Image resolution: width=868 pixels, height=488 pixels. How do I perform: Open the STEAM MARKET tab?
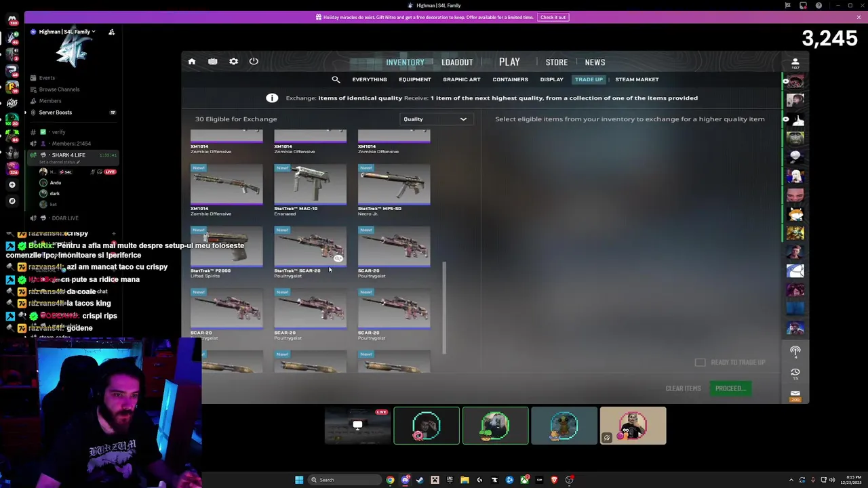pyautogui.click(x=637, y=79)
